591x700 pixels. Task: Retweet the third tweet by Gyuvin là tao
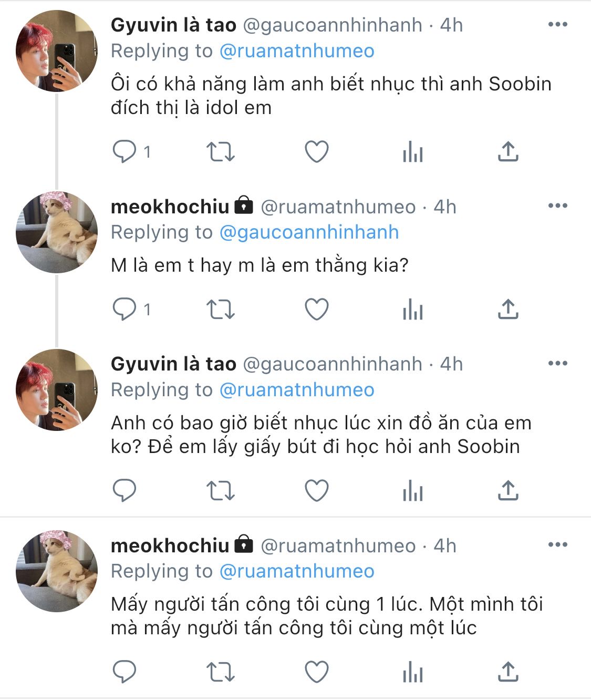pyautogui.click(x=220, y=490)
